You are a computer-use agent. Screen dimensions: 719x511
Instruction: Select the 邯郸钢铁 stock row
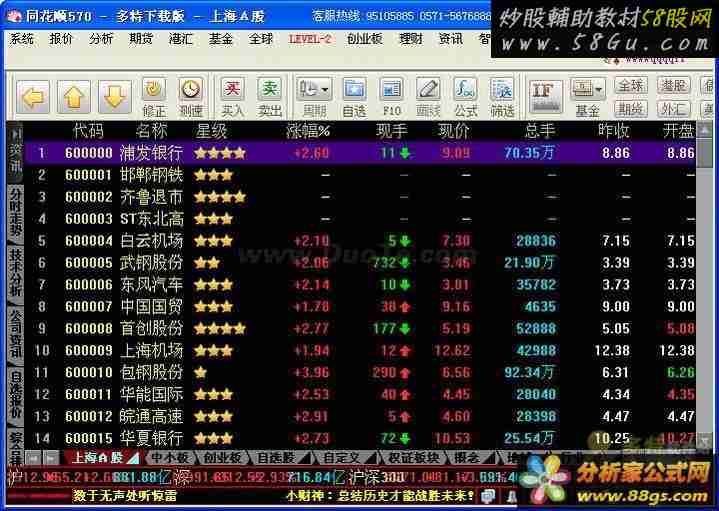tap(360, 175)
